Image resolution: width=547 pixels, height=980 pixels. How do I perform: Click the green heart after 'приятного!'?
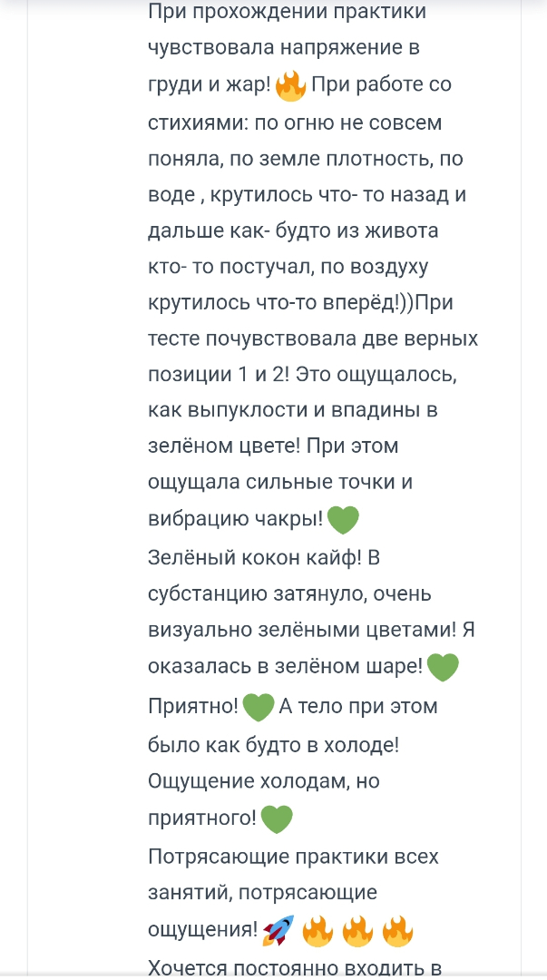[277, 818]
